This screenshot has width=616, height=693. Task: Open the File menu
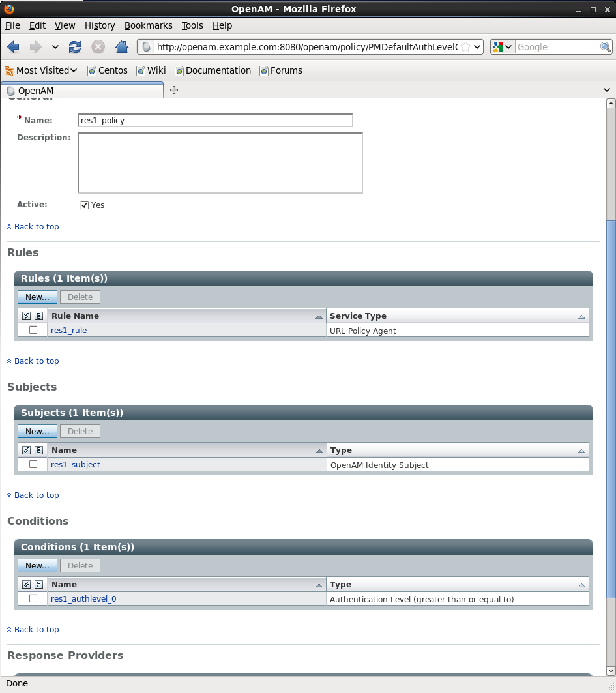12,25
